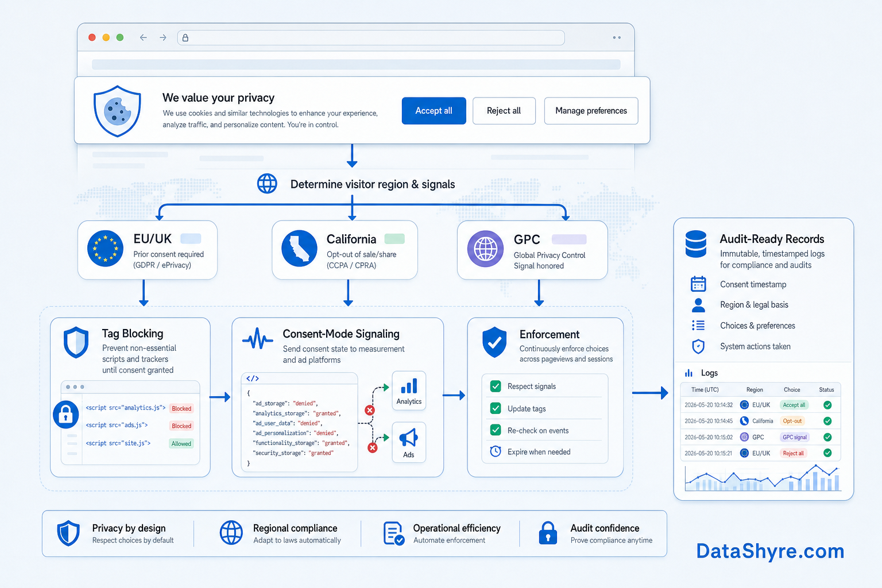Click the System actions taken shield icon
Screen dimensions: 882x588
tap(698, 346)
